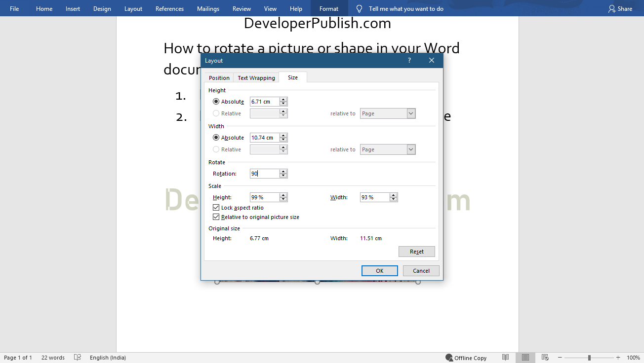The image size is (644, 363).
Task: Click the dialog Help question mark
Action: coord(409,60)
